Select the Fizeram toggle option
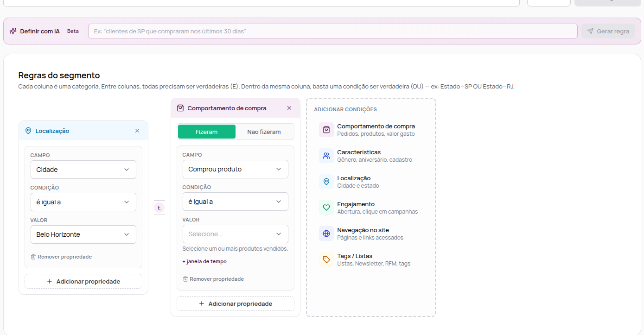This screenshot has height=335, width=644. point(207,132)
